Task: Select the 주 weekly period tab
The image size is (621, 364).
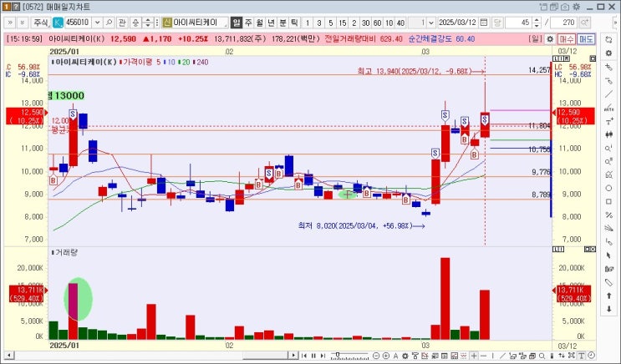Action: click(248, 23)
